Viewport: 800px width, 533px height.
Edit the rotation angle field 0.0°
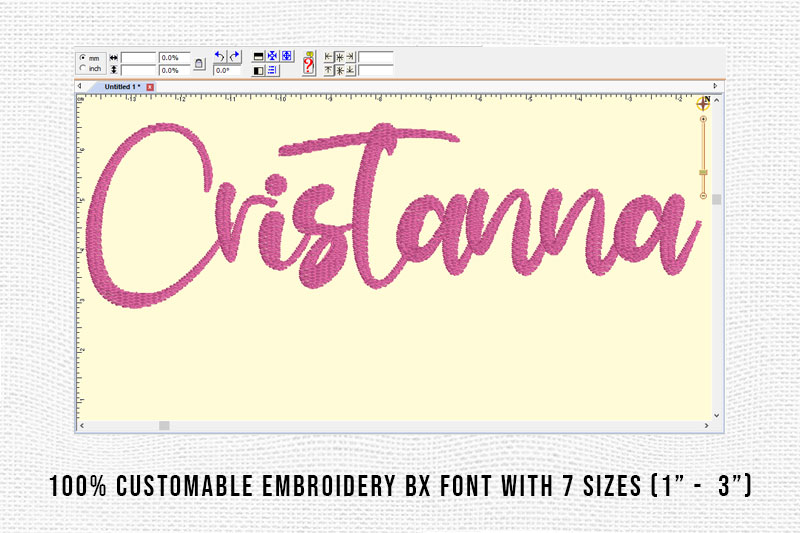[227, 70]
